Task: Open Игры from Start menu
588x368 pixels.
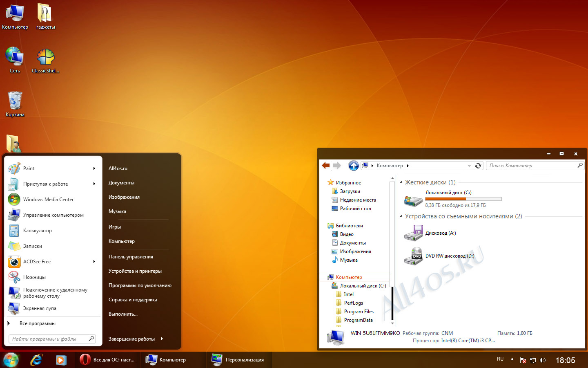Action: coord(115,227)
